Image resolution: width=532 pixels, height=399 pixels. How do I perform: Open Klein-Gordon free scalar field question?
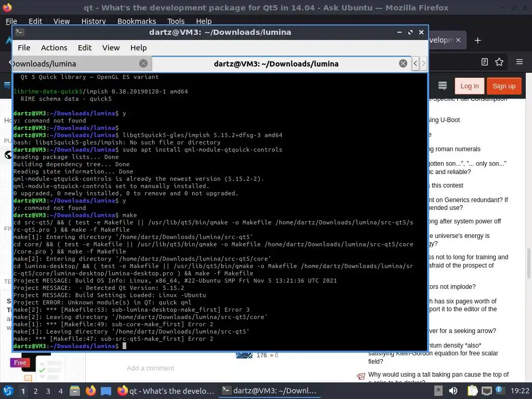(x=433, y=353)
